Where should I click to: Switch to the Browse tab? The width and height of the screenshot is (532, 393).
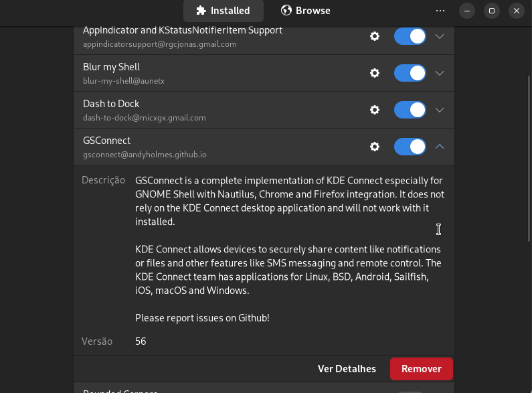[306, 11]
